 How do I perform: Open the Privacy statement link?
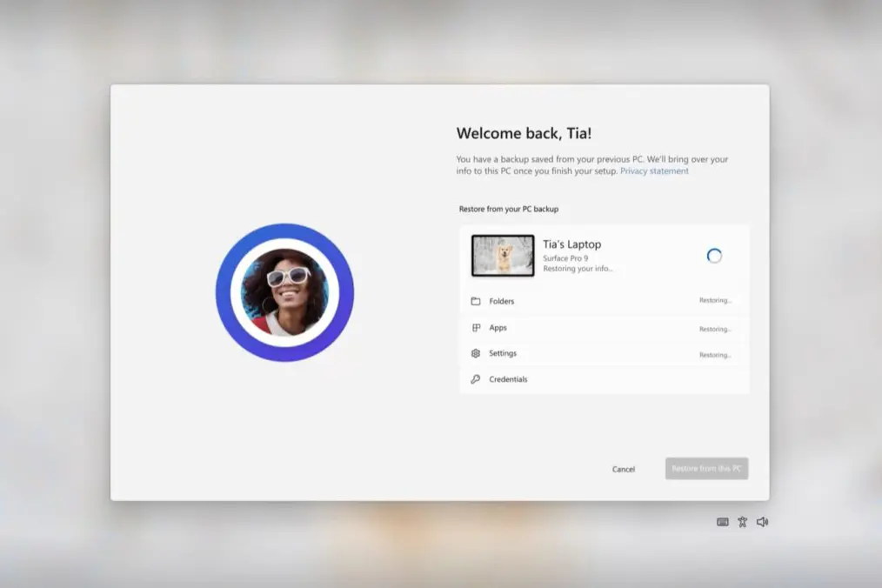point(654,171)
